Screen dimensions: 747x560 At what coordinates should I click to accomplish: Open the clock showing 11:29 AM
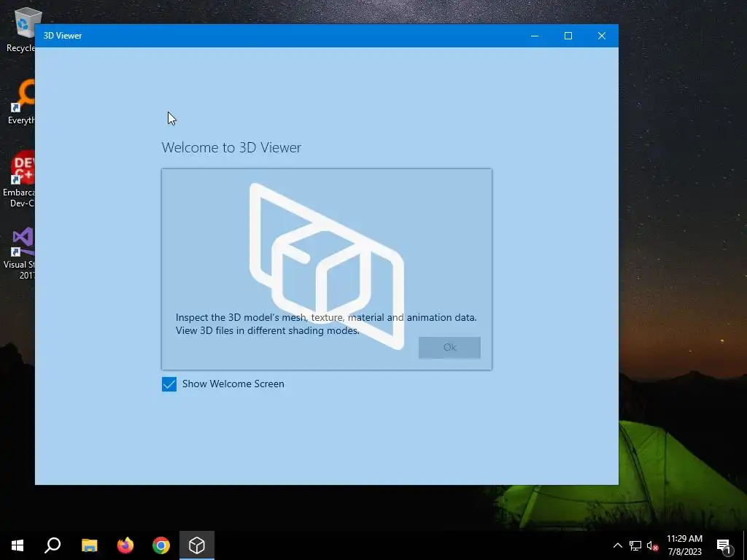tap(684, 539)
